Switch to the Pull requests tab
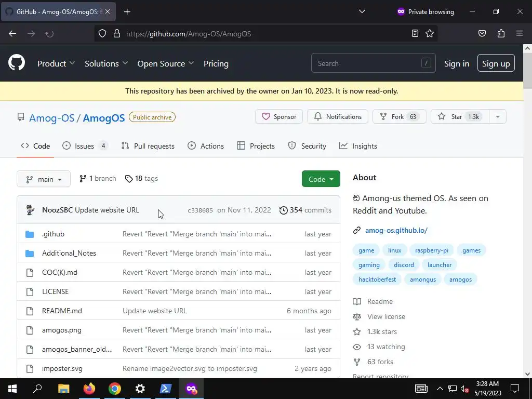532x399 pixels. (148, 146)
